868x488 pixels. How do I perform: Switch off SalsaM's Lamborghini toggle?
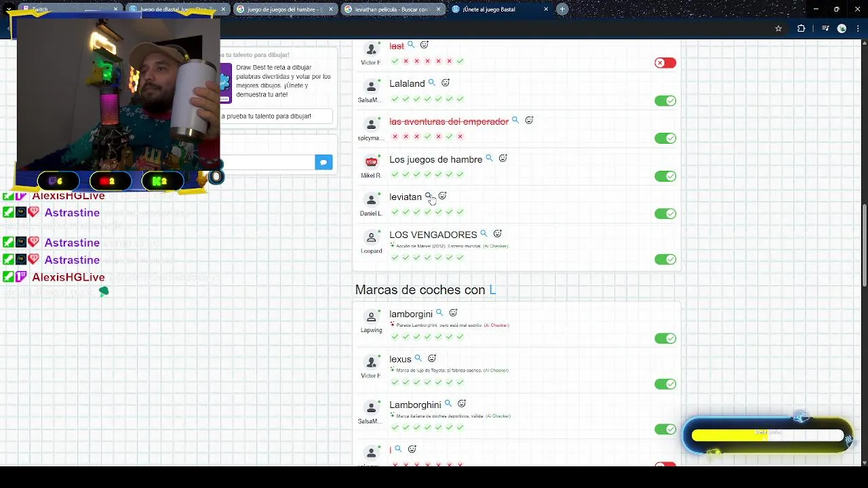pyautogui.click(x=665, y=429)
